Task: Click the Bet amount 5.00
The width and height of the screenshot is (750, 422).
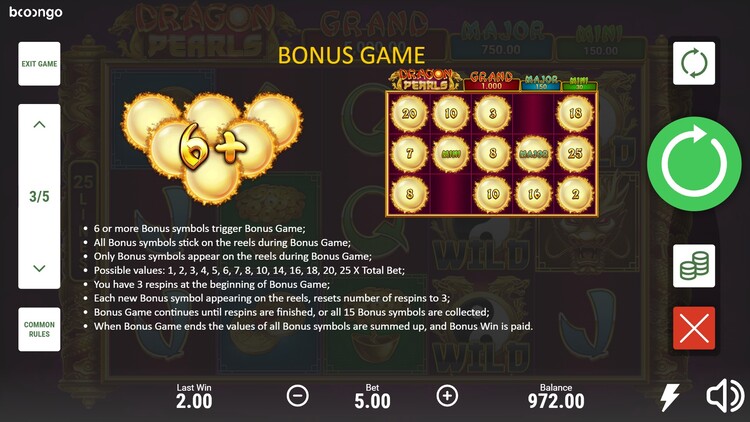Action: (372, 401)
